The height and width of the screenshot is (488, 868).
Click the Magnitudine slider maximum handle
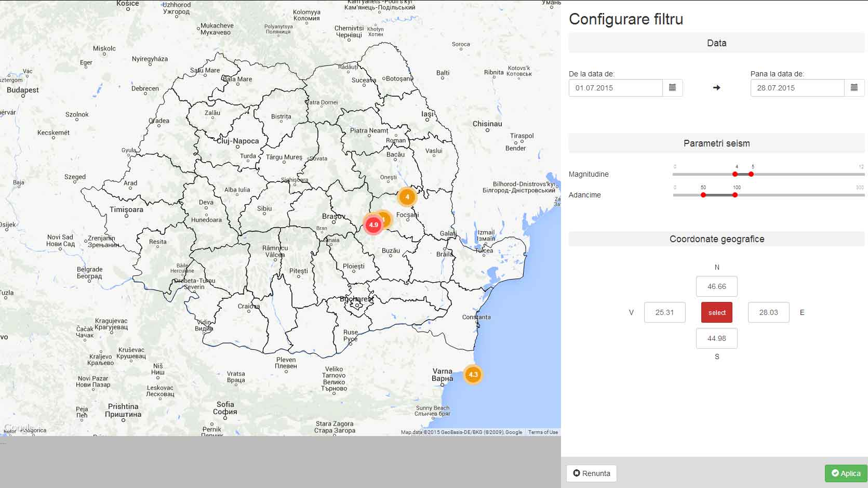(x=751, y=174)
